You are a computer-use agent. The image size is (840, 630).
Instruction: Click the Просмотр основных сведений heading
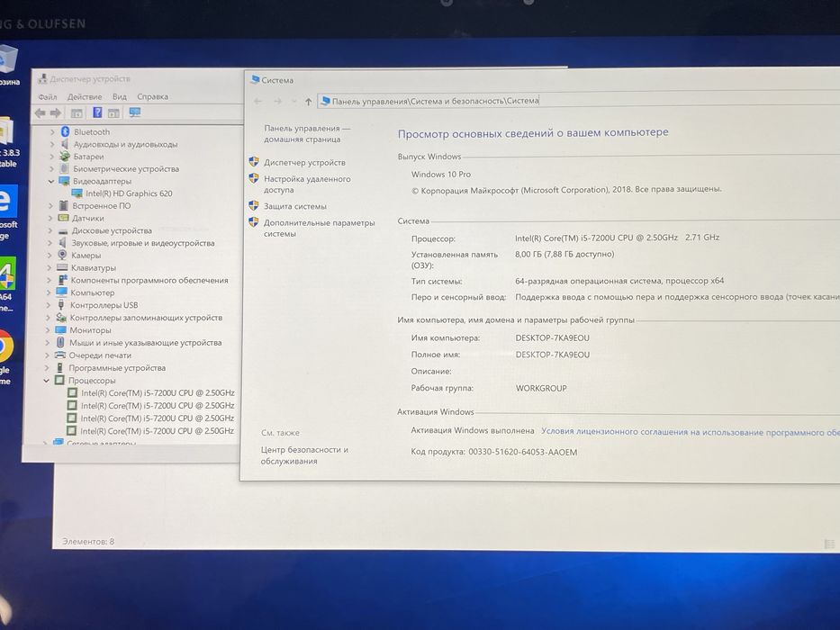point(533,132)
